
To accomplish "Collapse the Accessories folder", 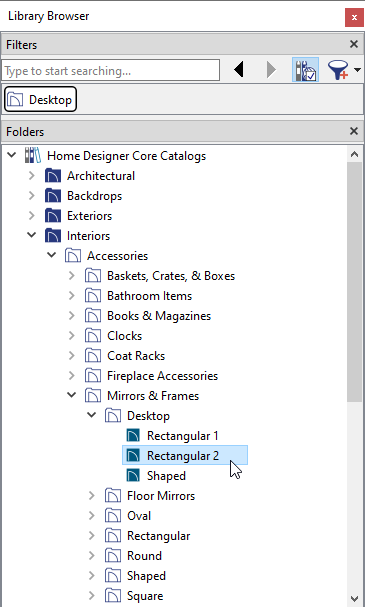I will [51, 255].
